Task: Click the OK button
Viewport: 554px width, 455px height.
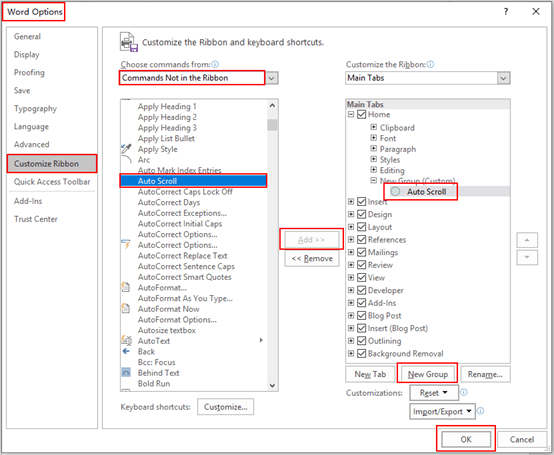Action: pos(466,439)
